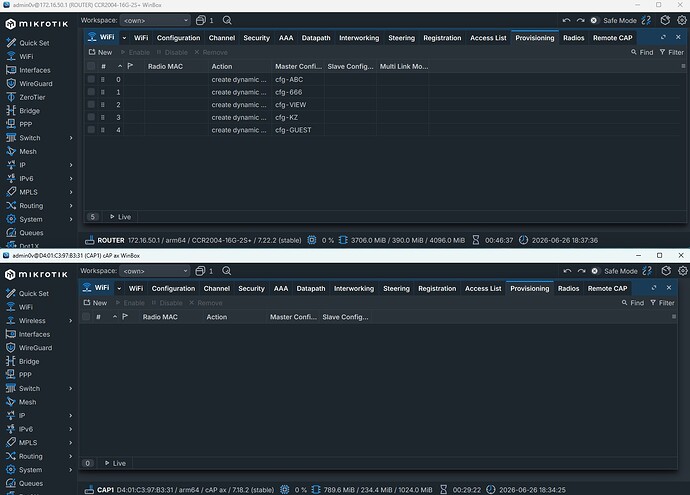The height and width of the screenshot is (495, 690).
Task: Check the box for the cfg-GUEST row
Action: [91, 130]
